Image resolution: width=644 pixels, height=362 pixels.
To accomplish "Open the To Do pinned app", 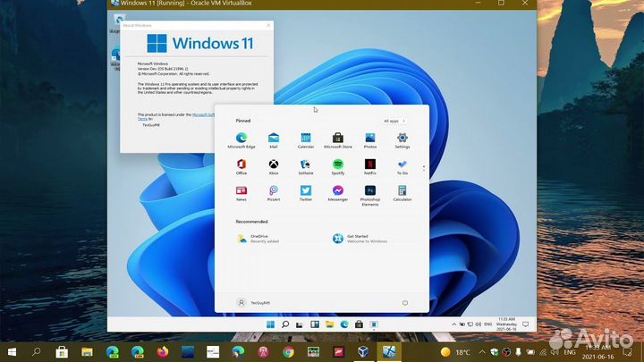I will point(402,167).
